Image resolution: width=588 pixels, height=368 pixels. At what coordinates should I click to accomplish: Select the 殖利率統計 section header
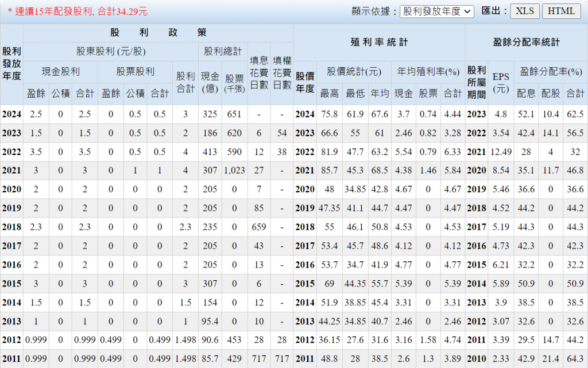379,42
